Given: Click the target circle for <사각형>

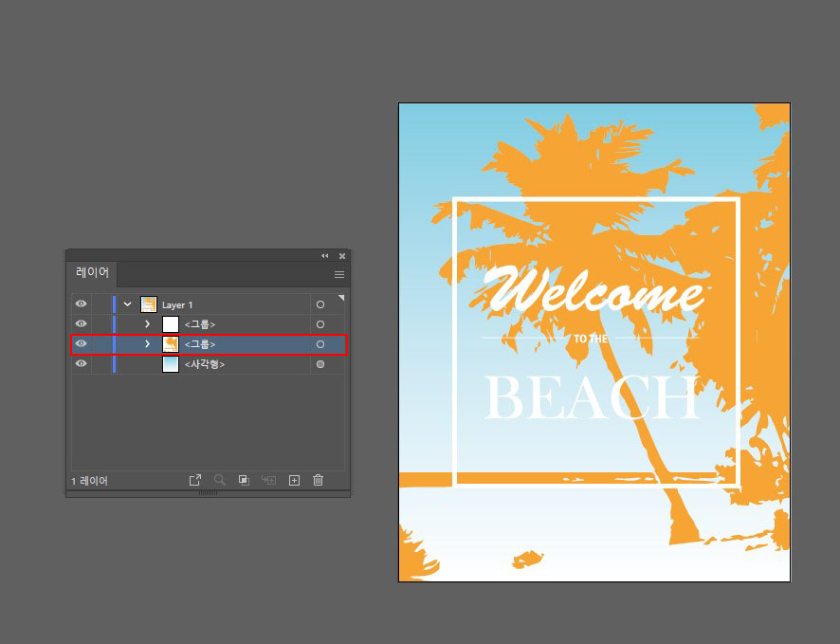Looking at the screenshot, I should tap(320, 364).
